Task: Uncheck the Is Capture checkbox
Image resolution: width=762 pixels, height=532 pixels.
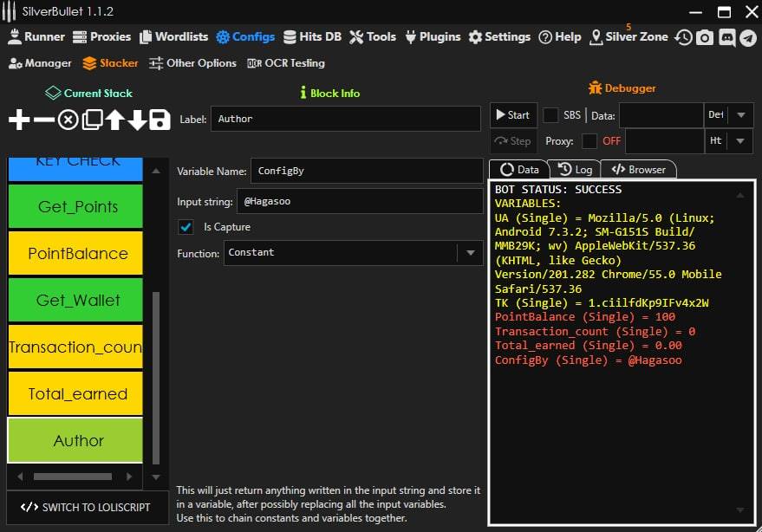Action: tap(186, 227)
